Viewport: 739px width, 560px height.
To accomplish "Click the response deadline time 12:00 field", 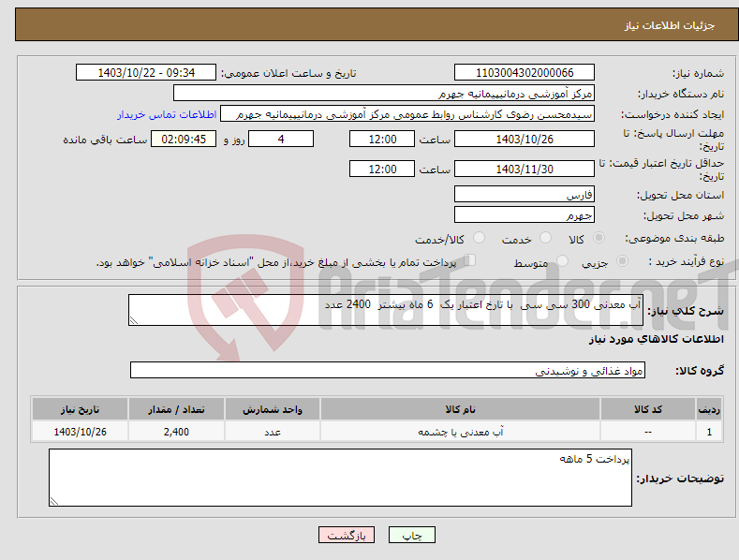I will click(382, 139).
